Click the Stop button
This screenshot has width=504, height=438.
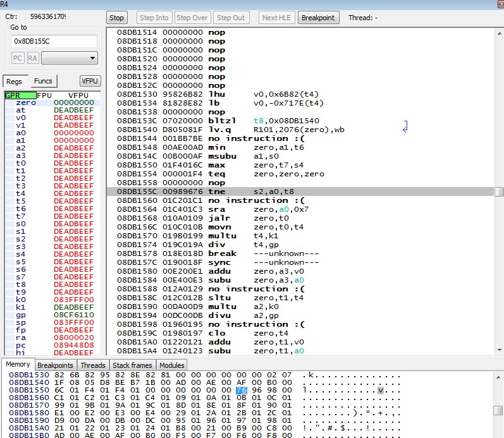click(x=116, y=18)
